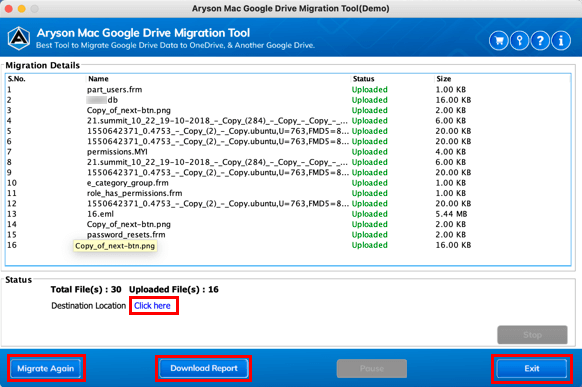Click the shopping cart buy icon
This screenshot has height=387, width=582.
(x=499, y=40)
